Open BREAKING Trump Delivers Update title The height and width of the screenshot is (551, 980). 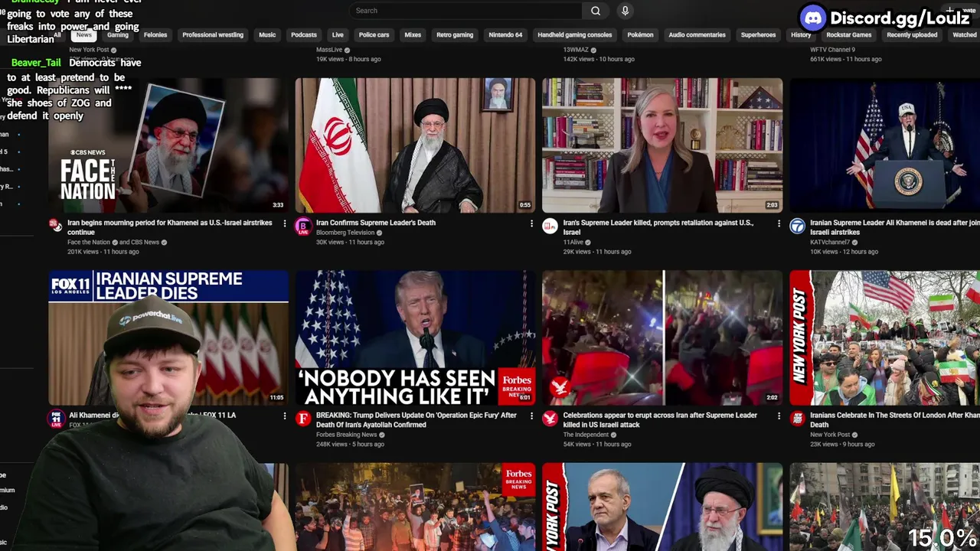click(416, 420)
